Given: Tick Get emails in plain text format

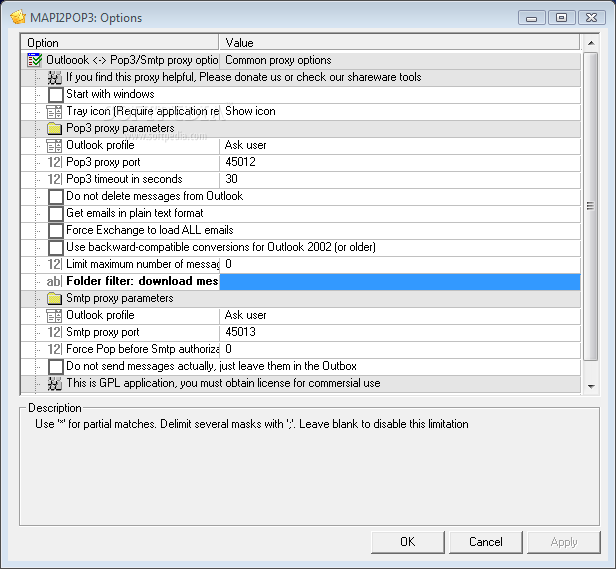Looking at the screenshot, I should [x=55, y=213].
